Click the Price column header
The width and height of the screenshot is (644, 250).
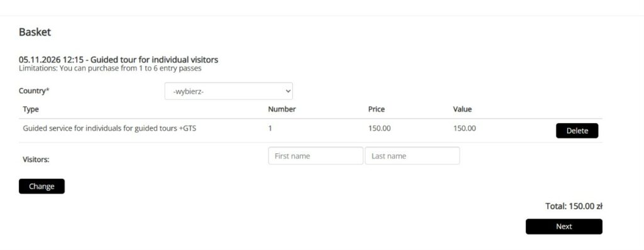click(x=376, y=109)
